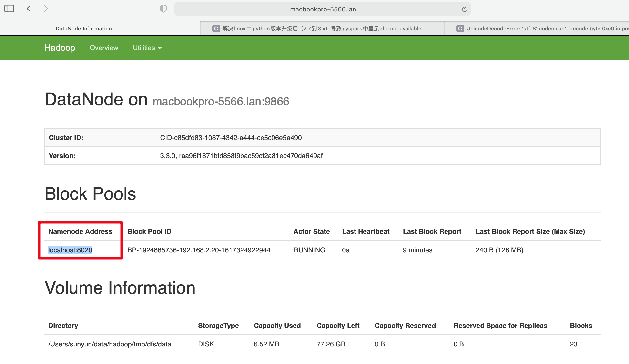This screenshot has width=629, height=364.
Task: Click the privacy shield icon
Action: 163,9
